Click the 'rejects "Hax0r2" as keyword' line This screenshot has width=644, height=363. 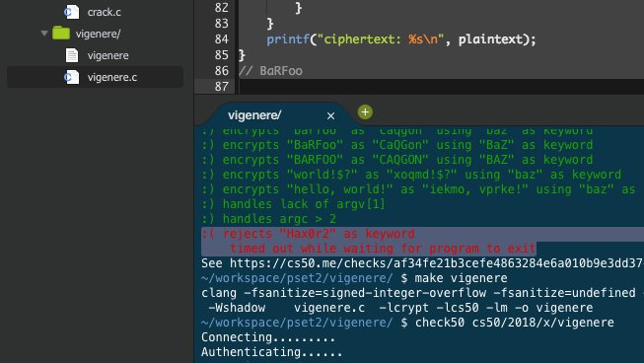point(308,234)
